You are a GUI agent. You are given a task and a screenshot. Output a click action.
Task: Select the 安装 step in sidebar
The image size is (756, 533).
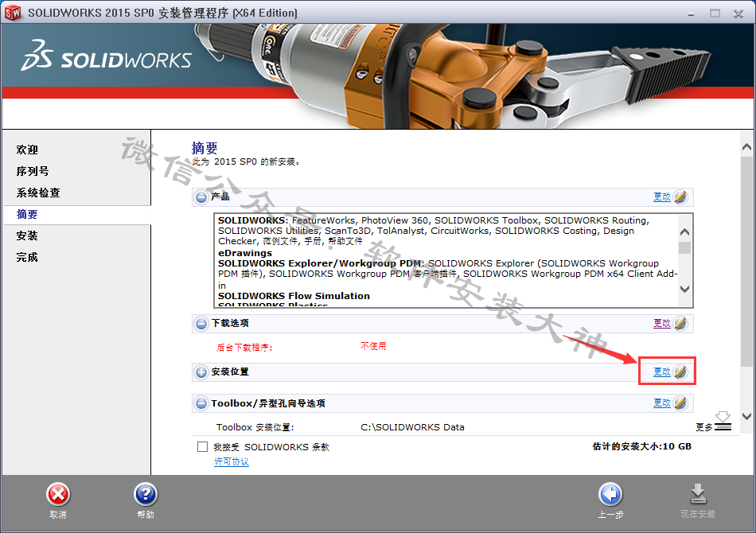tap(27, 235)
